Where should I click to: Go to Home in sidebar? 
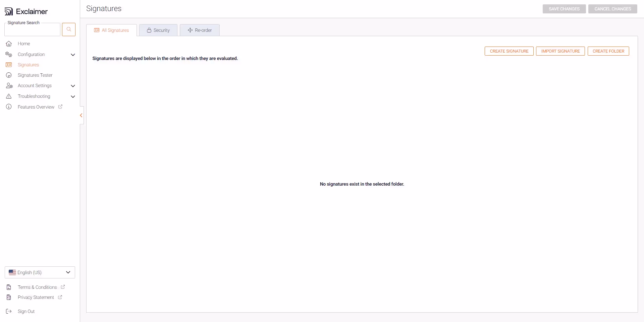[24, 44]
